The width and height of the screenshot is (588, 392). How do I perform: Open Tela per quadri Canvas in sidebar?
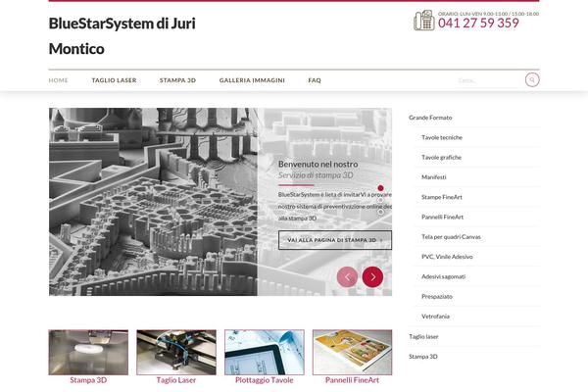[451, 237]
